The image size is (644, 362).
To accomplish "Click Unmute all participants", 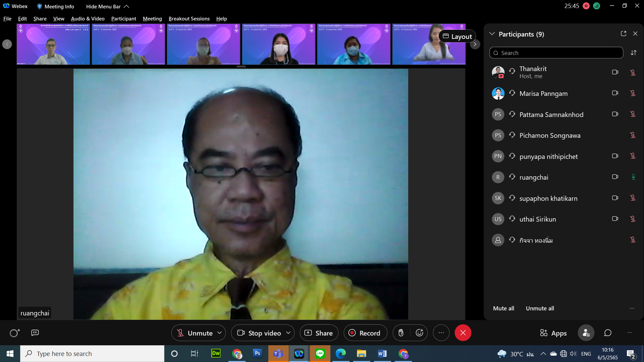I will click(x=540, y=308).
